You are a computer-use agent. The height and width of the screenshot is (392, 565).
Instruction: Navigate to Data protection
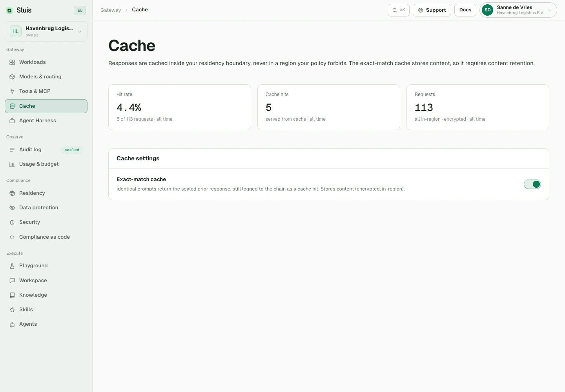point(46,208)
